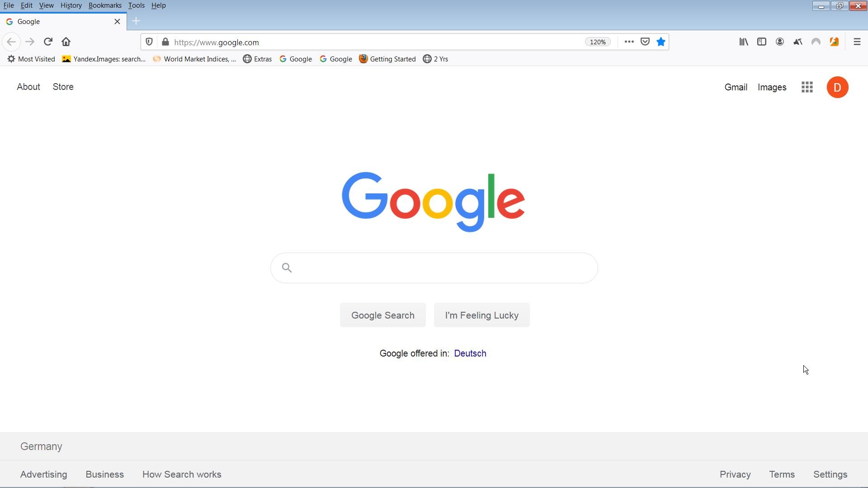868x488 pixels.
Task: Open the Extras bookmark
Action: 258,59
